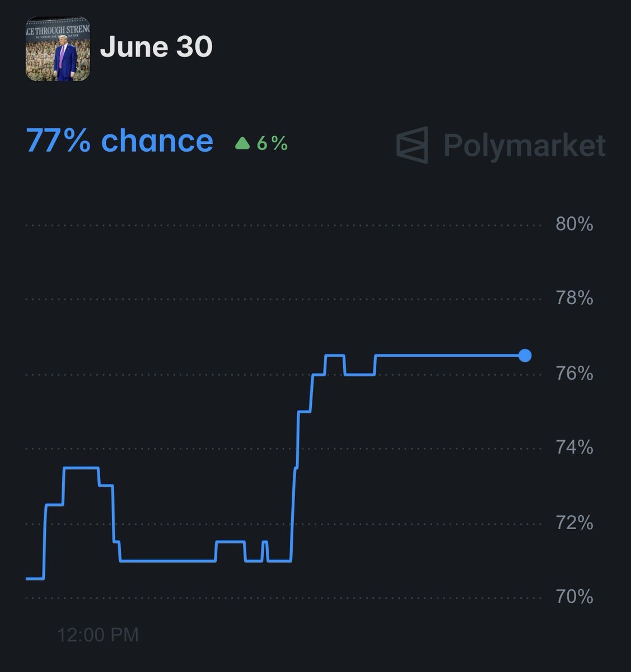Click the chart line's long 71% flat segment

(x=168, y=561)
